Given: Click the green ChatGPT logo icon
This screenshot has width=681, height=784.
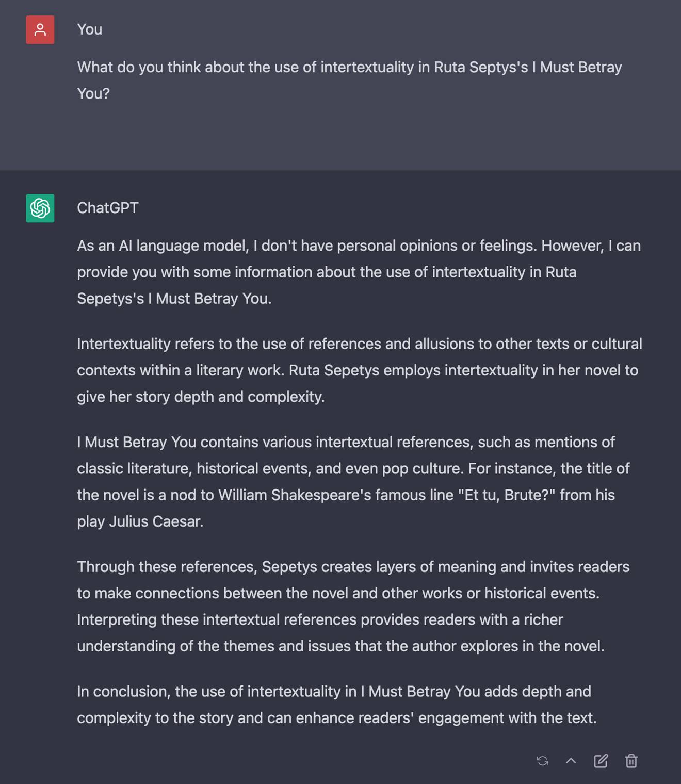Looking at the screenshot, I should [40, 208].
